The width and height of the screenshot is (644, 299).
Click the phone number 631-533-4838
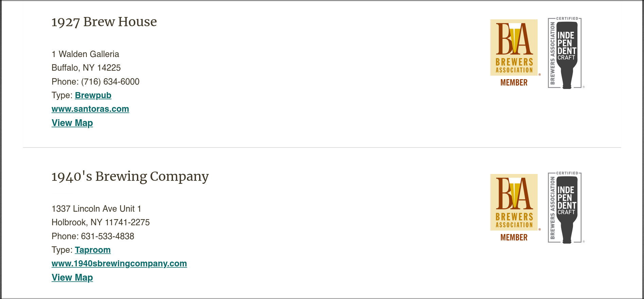[107, 236]
